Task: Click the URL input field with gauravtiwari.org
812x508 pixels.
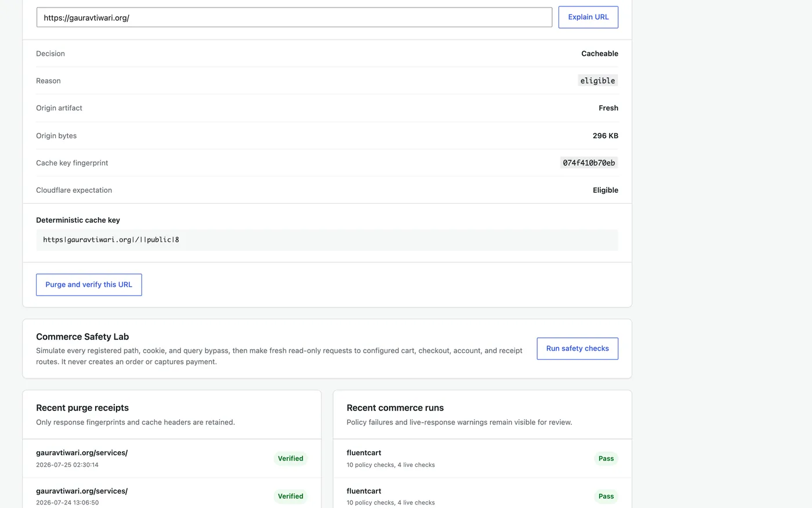Action: [294, 17]
